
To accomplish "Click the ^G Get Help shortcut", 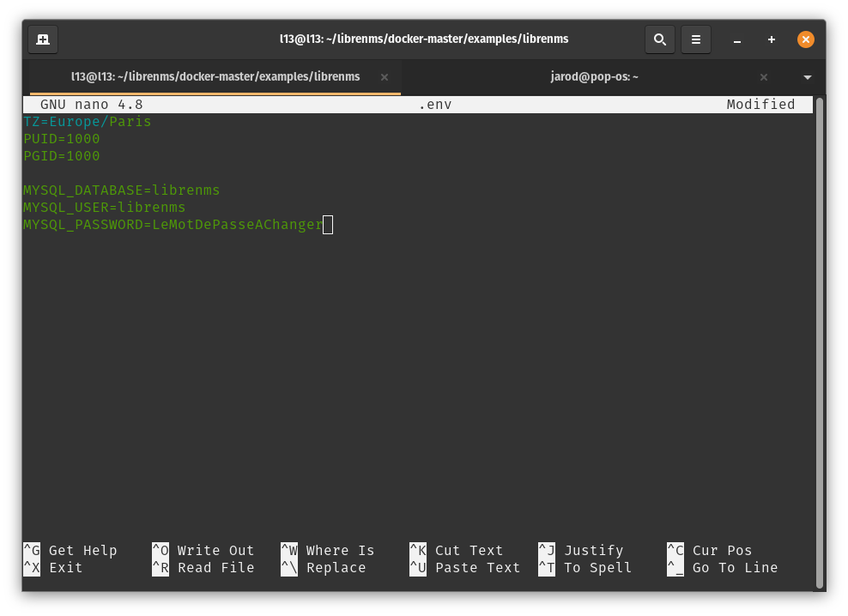I will coord(70,551).
